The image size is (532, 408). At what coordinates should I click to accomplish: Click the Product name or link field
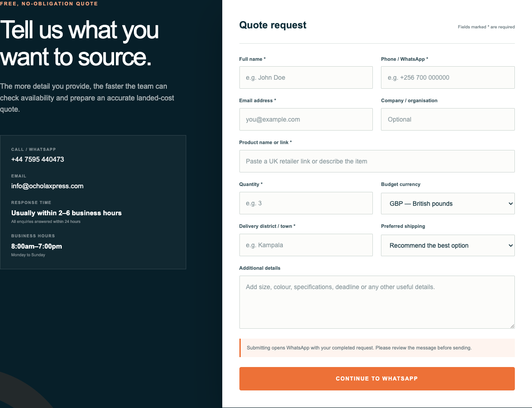(x=377, y=161)
